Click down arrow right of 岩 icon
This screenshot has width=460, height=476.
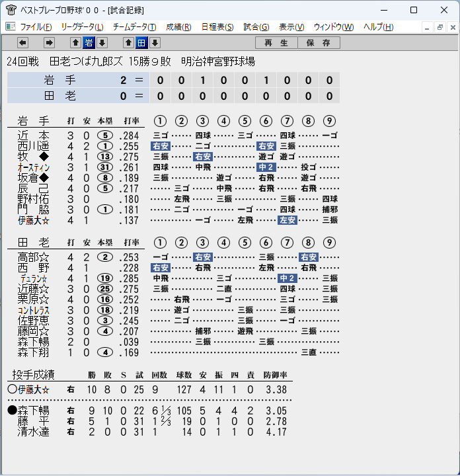point(102,43)
